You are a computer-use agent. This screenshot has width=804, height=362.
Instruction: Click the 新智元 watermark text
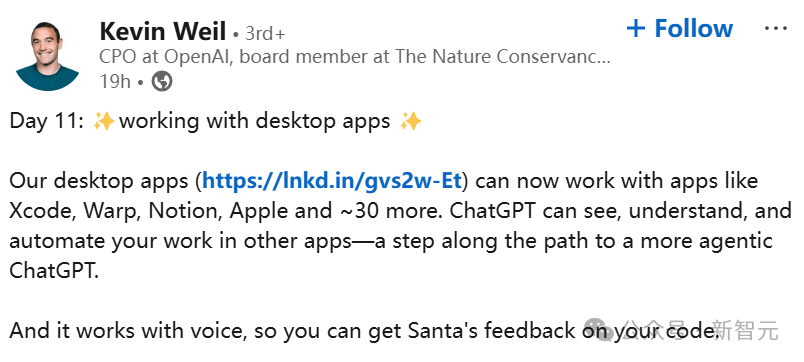(745, 330)
